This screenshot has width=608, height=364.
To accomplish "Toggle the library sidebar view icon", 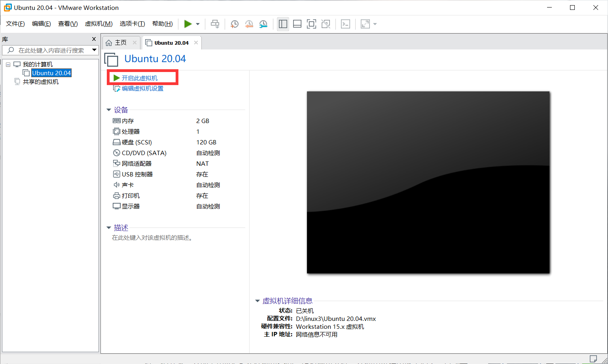I will (x=283, y=24).
